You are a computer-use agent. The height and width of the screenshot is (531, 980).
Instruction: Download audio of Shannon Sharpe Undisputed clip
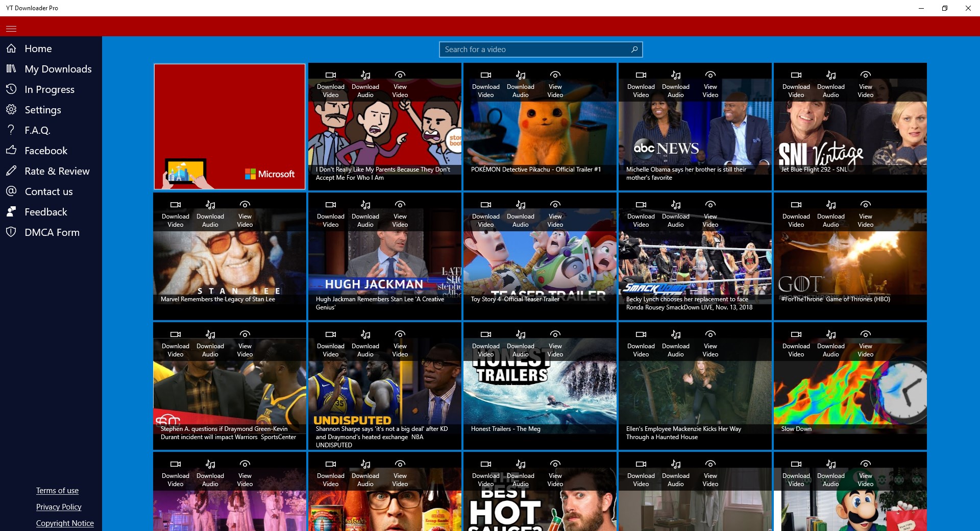coord(365,344)
